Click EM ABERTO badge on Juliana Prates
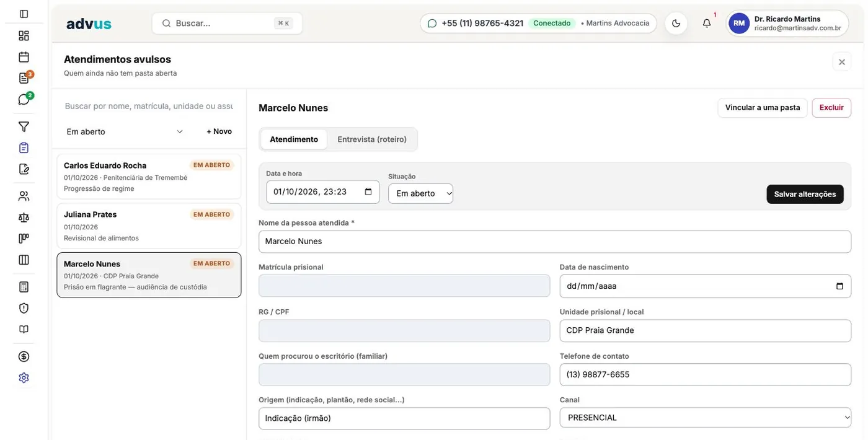Image resolution: width=868 pixels, height=440 pixels. (211, 214)
